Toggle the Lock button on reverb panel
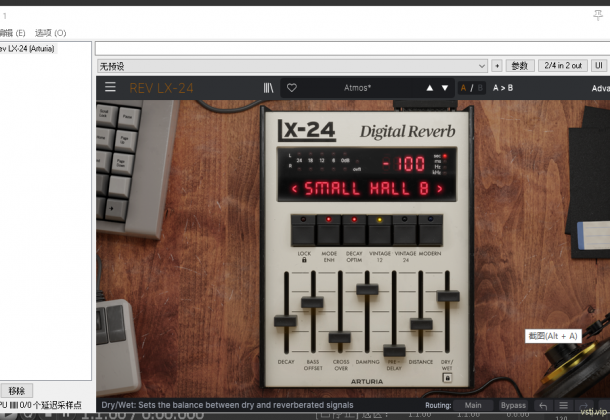The width and height of the screenshot is (610, 420). tap(303, 231)
